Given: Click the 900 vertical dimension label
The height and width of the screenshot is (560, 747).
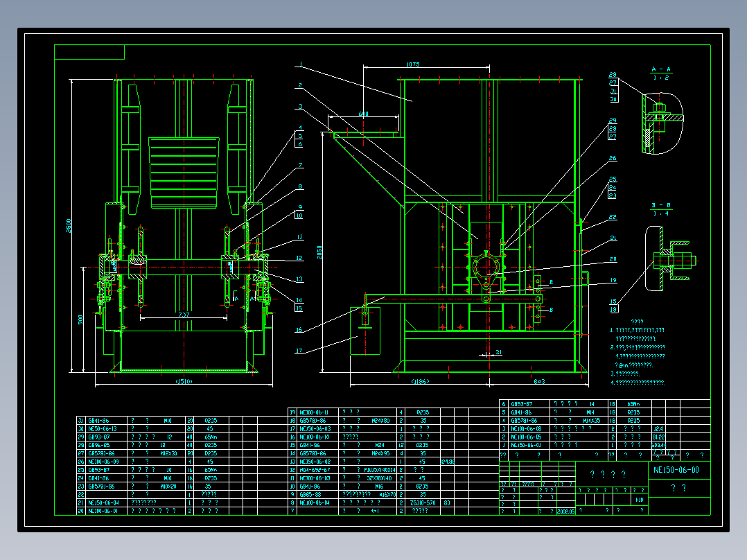Looking at the screenshot, I should pyautogui.click(x=81, y=320).
